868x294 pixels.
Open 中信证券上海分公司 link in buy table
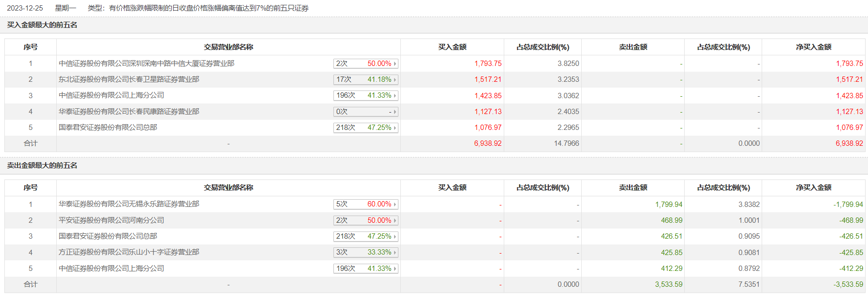click(x=111, y=95)
